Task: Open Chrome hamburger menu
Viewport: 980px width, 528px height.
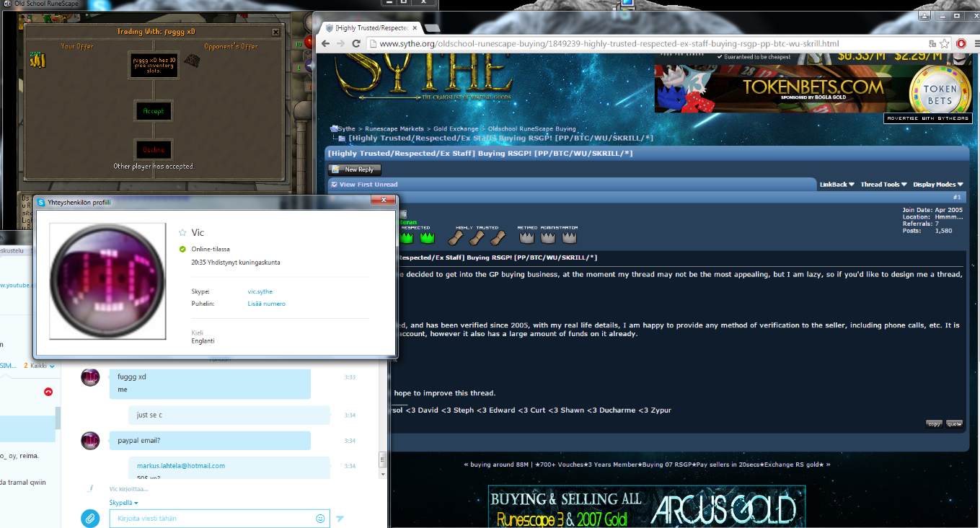Action: (976, 44)
